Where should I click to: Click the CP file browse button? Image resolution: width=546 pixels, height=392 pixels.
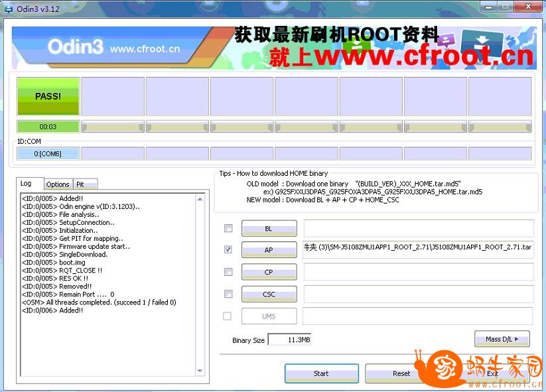(x=269, y=272)
